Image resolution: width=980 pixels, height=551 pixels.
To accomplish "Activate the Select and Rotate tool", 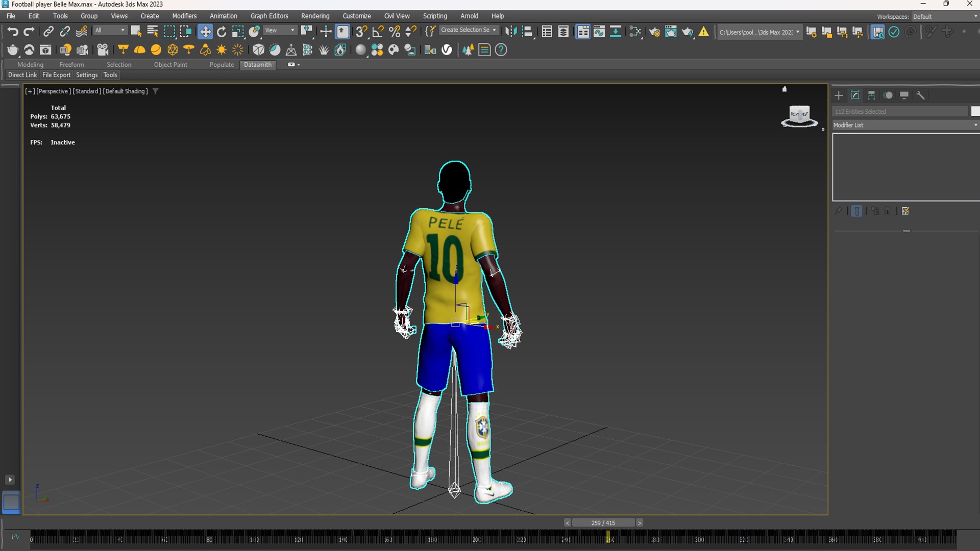I will coord(222,32).
